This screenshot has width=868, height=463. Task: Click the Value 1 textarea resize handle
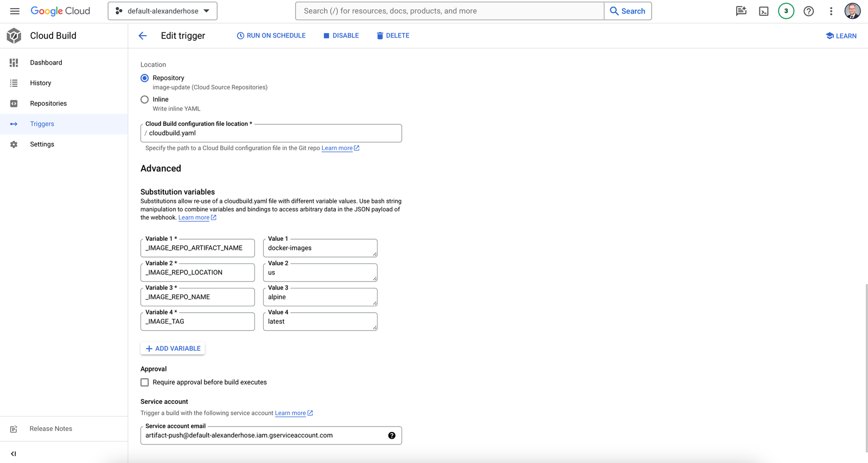(x=375, y=254)
